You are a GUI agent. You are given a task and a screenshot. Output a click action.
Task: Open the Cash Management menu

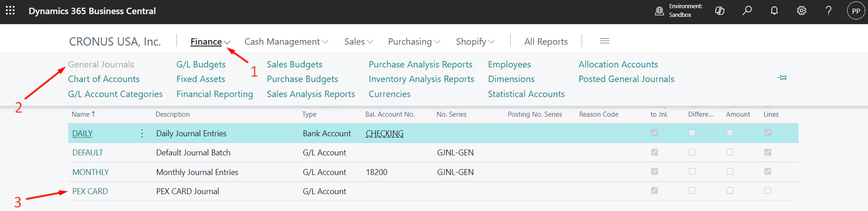click(282, 41)
